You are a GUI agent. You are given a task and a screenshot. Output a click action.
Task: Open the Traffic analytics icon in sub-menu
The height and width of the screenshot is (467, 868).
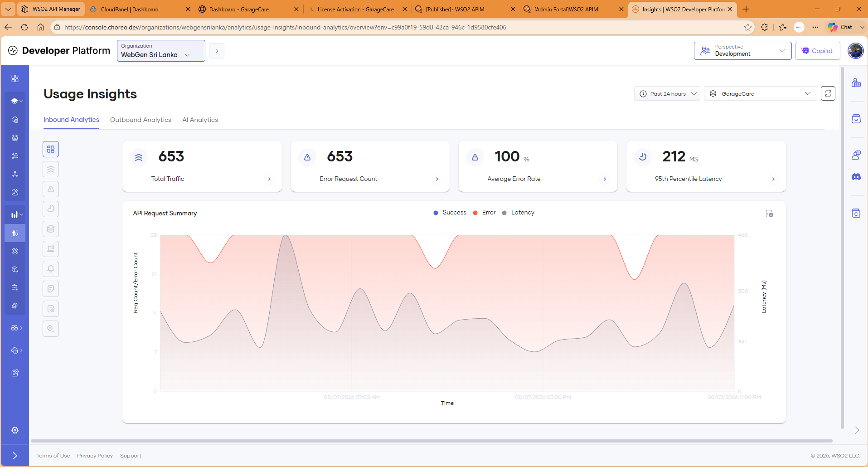[51, 169]
